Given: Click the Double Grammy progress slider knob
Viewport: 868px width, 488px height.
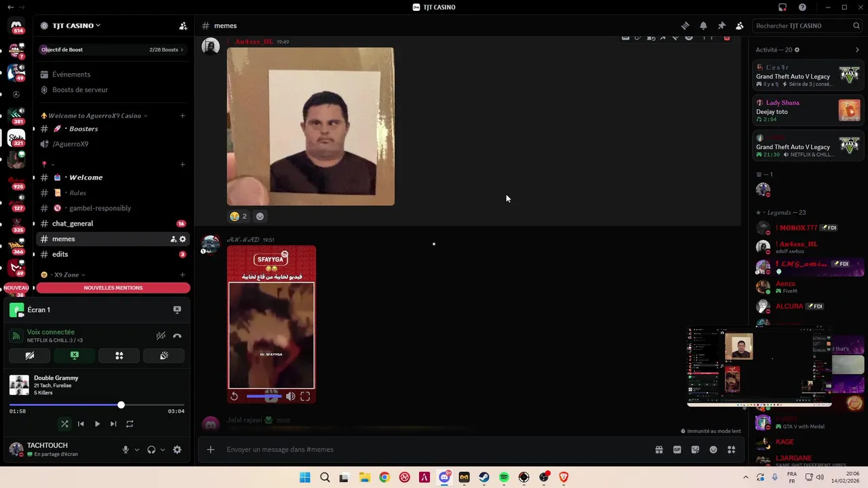Looking at the screenshot, I should click(121, 405).
